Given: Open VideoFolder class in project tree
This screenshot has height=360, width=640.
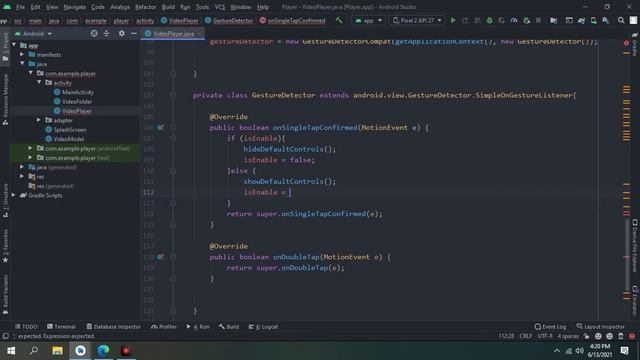Looking at the screenshot, I should pyautogui.click(x=77, y=102).
